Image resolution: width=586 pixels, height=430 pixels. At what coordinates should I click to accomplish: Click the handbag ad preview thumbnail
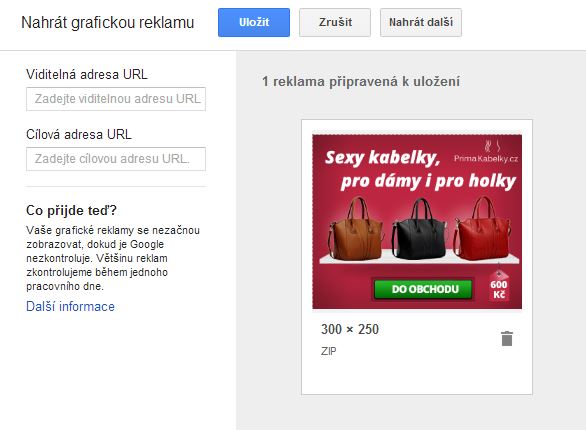417,222
